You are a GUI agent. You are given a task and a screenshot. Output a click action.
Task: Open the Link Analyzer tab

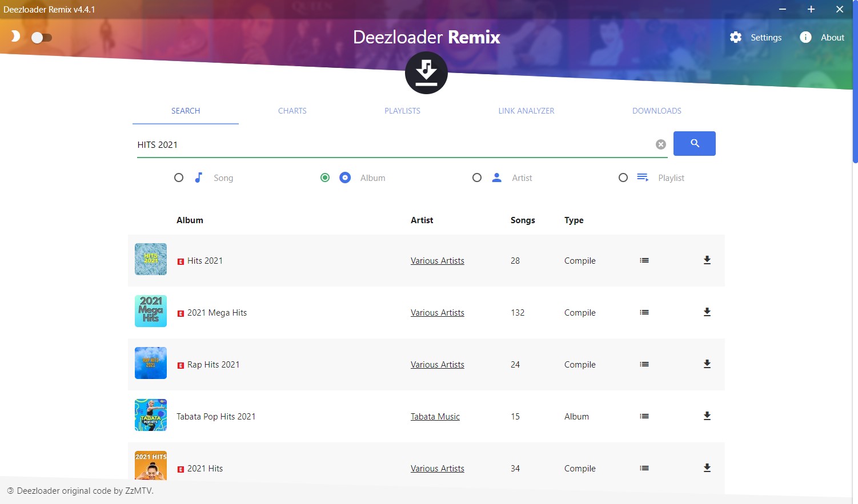pos(526,111)
